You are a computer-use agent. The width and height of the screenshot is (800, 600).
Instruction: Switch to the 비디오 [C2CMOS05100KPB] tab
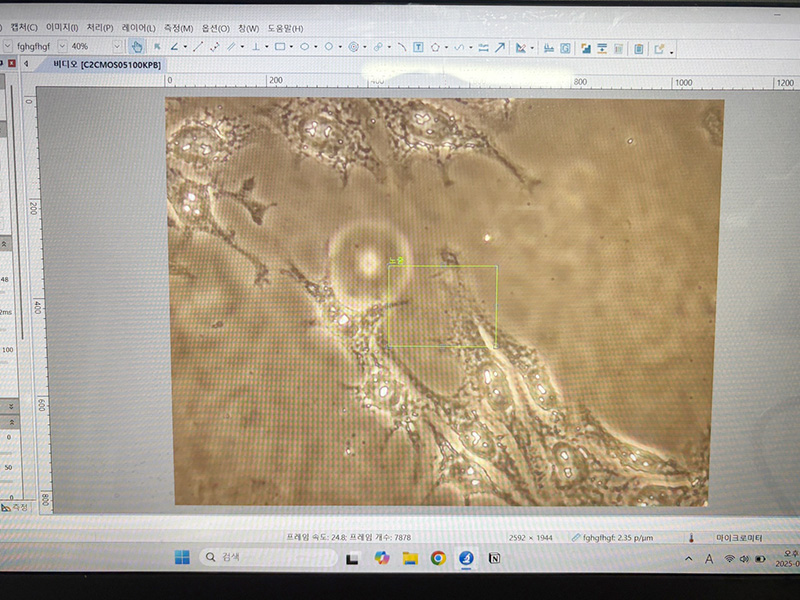click(x=105, y=64)
